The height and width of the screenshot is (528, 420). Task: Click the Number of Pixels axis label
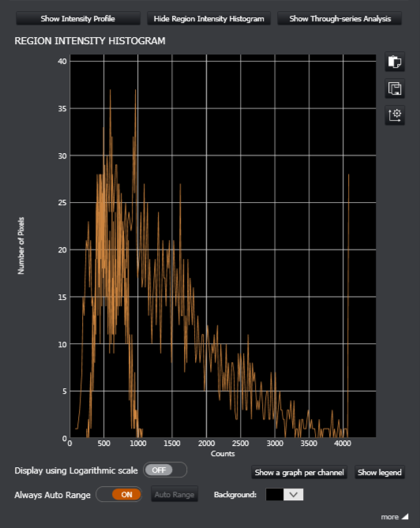point(21,245)
